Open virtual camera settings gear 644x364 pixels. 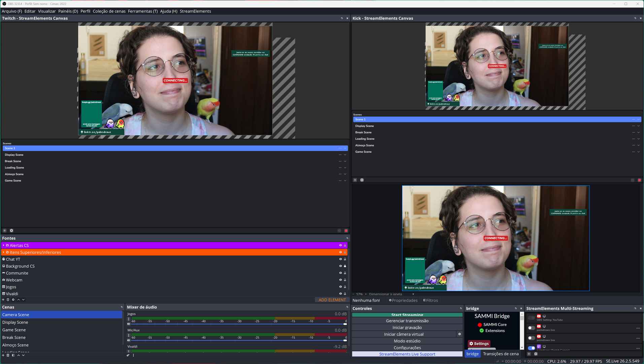(x=460, y=334)
